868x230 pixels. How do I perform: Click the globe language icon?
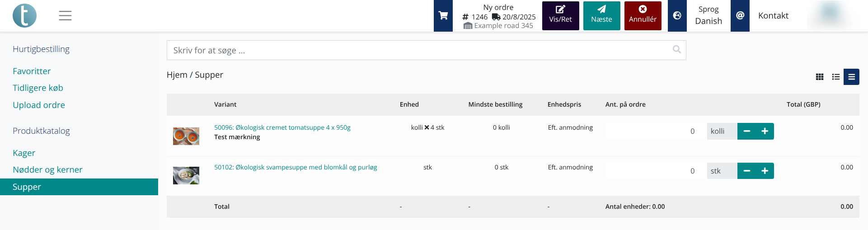[x=677, y=16]
